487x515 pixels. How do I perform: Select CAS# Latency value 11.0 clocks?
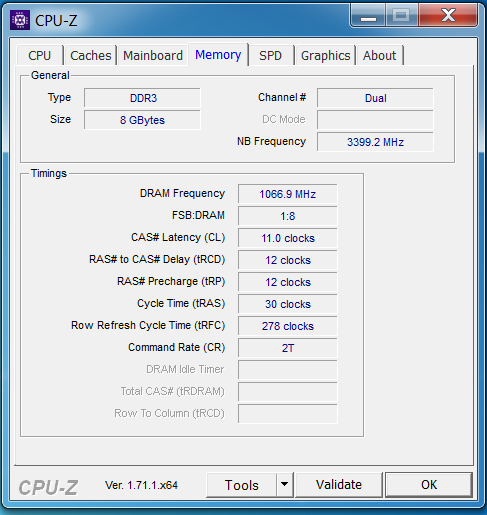pos(288,238)
